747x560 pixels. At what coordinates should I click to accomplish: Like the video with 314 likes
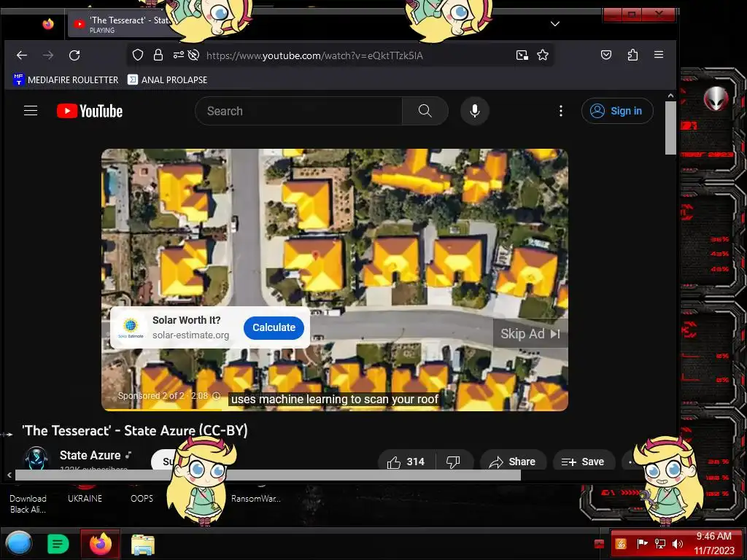(406, 462)
